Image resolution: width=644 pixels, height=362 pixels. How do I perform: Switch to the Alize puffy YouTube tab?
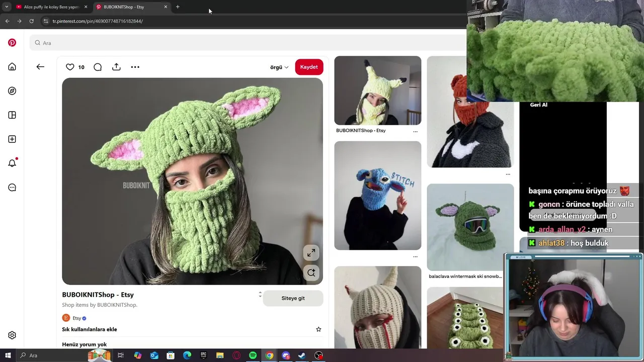[51, 7]
